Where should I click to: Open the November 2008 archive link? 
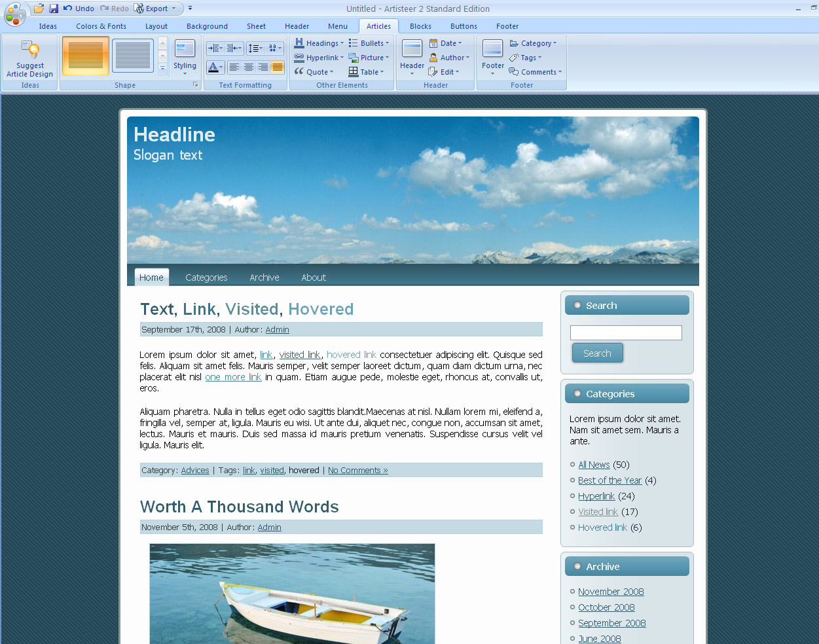pos(611,592)
